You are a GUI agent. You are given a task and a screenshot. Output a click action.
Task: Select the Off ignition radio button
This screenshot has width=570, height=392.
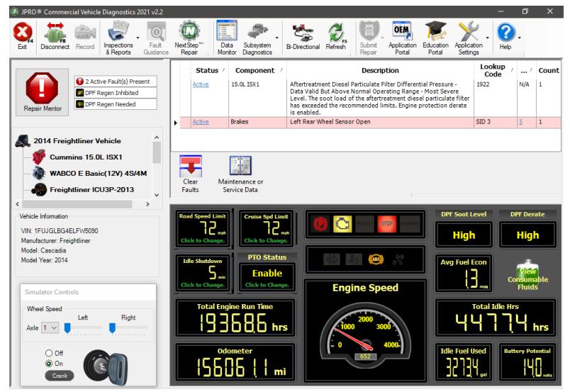click(x=49, y=353)
